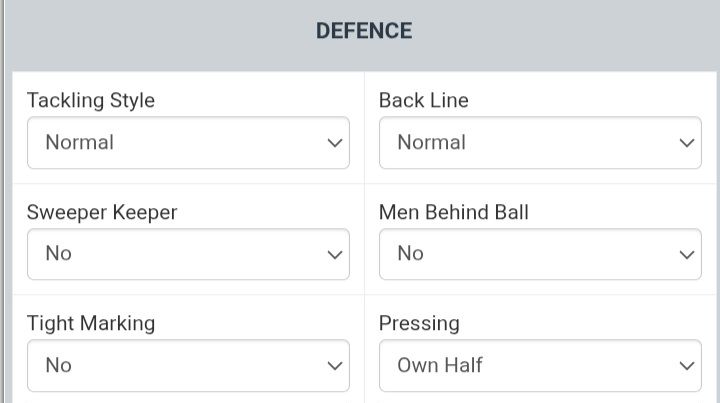Open the Tackling Style dropdown

[x=188, y=143]
